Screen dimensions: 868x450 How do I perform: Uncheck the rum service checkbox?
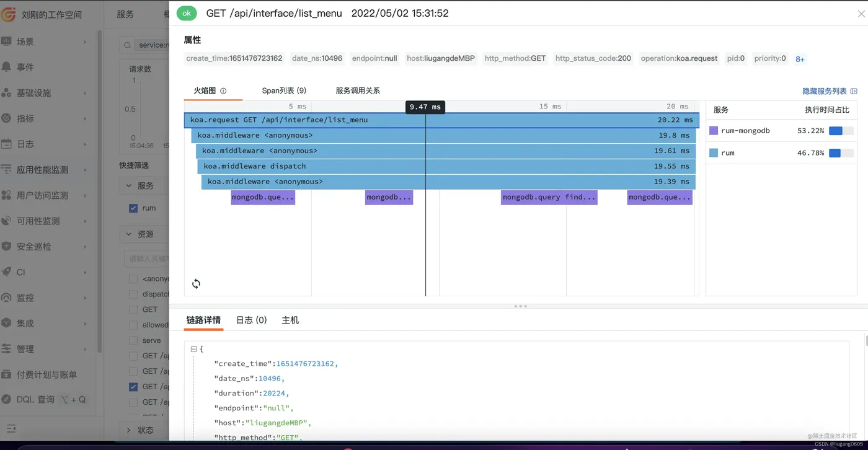coord(133,208)
